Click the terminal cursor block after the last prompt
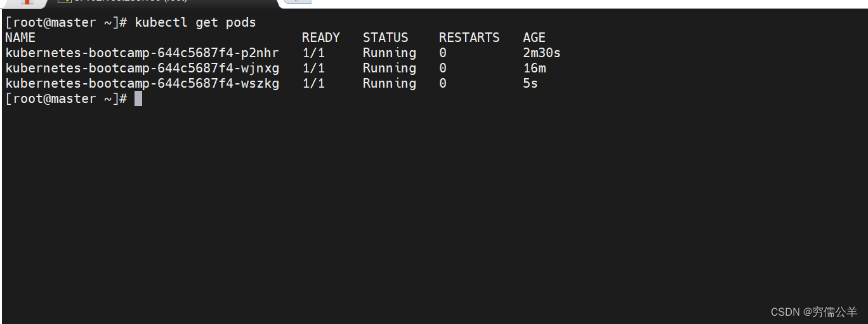The image size is (868, 324). tap(138, 98)
